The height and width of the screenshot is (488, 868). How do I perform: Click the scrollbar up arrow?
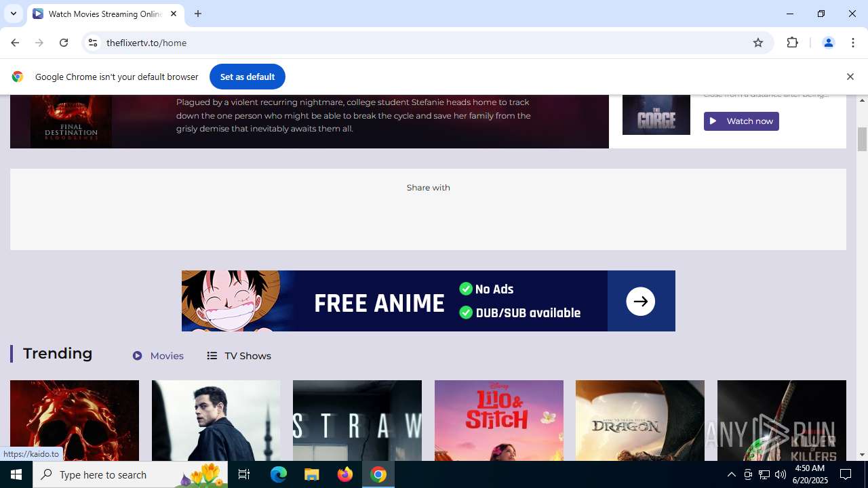pos(863,100)
